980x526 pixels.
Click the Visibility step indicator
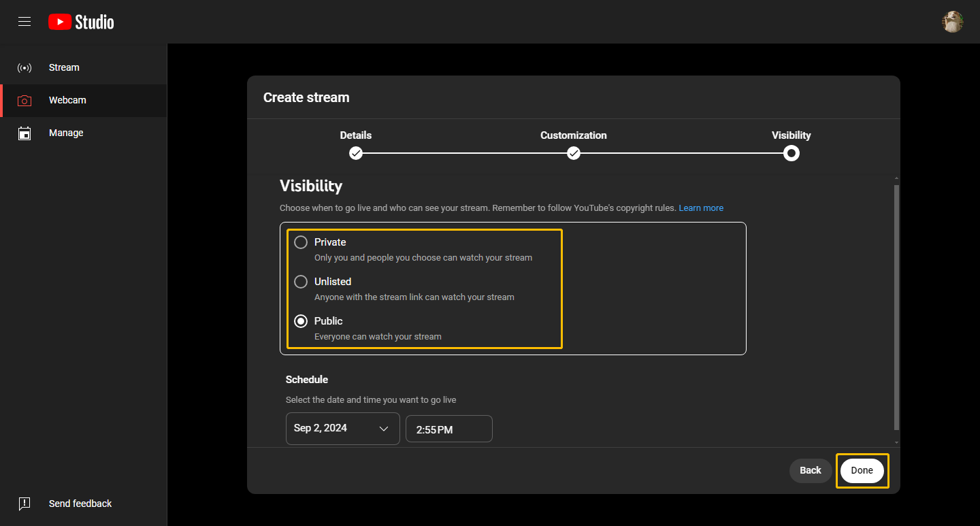(791, 135)
